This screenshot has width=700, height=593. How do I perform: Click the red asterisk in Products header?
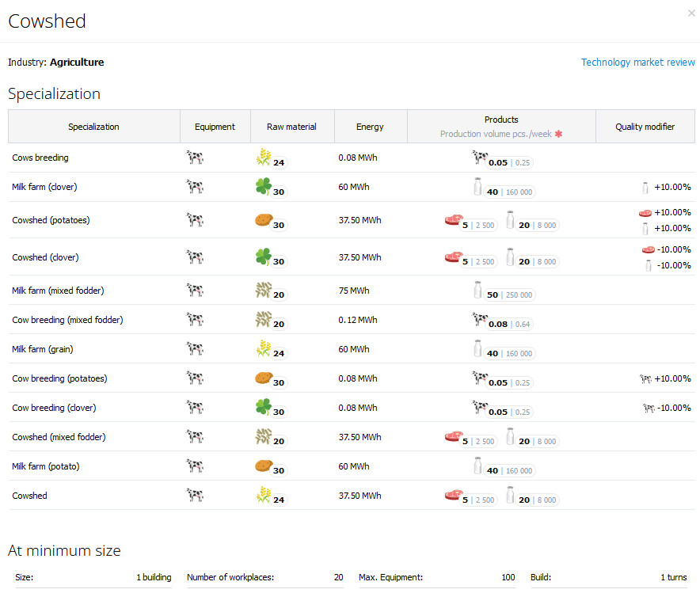coord(558,134)
